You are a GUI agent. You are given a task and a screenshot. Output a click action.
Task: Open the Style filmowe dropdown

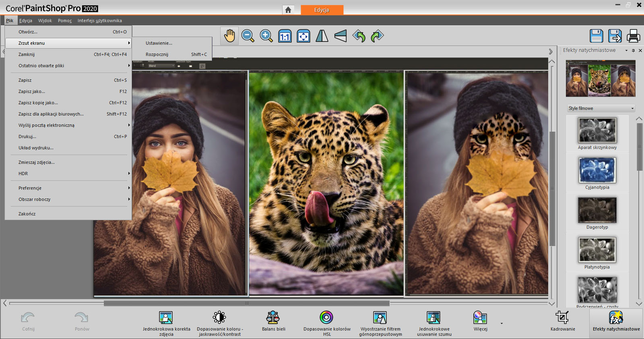click(x=601, y=108)
